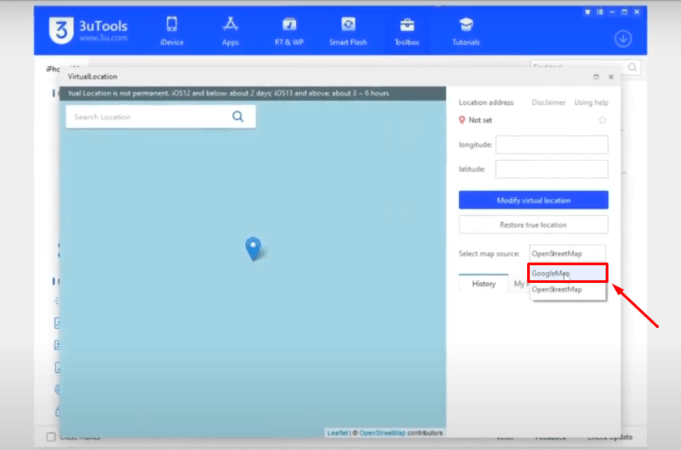Choose GoogleMap from the dropdown list

tap(567, 273)
